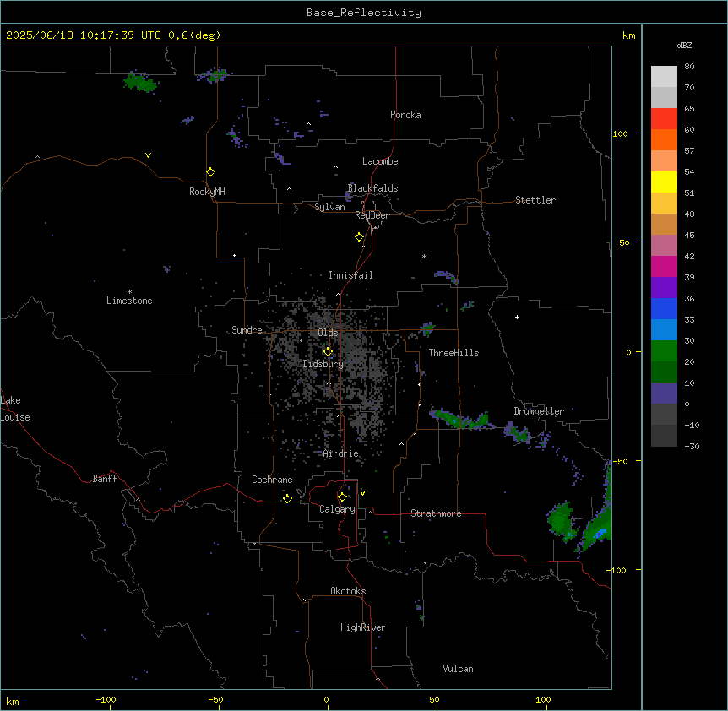Click the yellow diamond marker above Calgary label
This screenshot has width=728, height=711.
pos(342,497)
